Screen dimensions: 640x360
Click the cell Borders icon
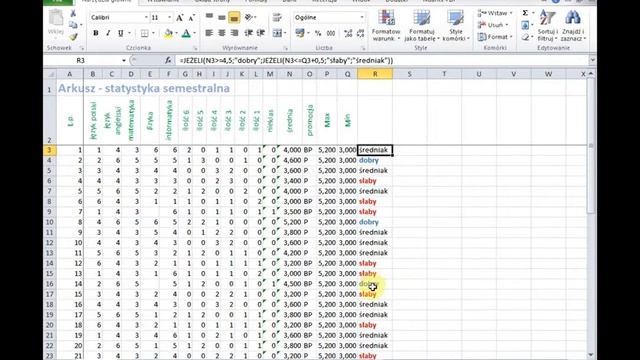[144, 33]
